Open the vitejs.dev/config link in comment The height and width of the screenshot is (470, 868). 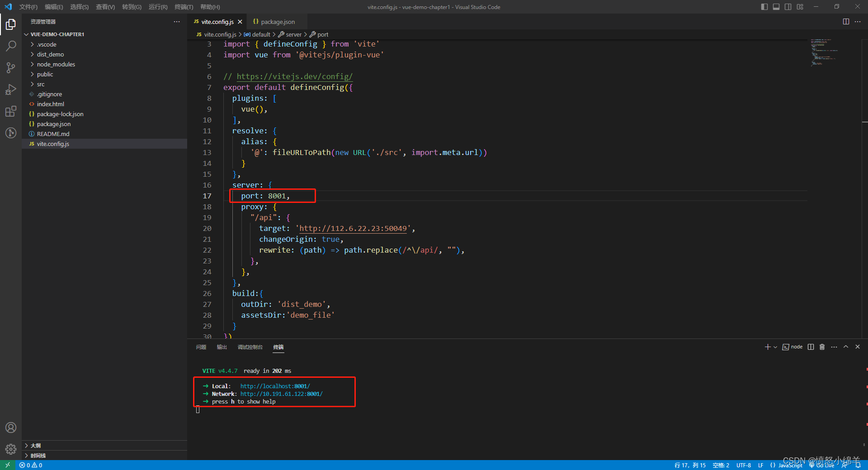click(294, 76)
